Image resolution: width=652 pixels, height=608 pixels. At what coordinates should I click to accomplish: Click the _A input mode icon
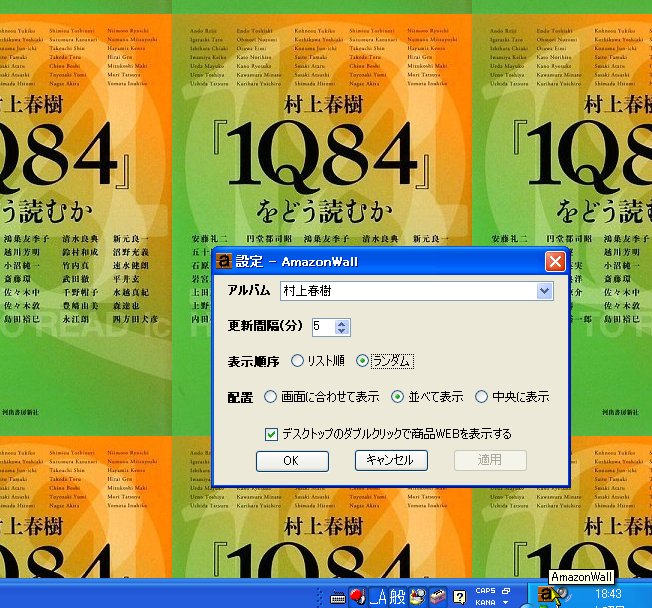[378, 597]
